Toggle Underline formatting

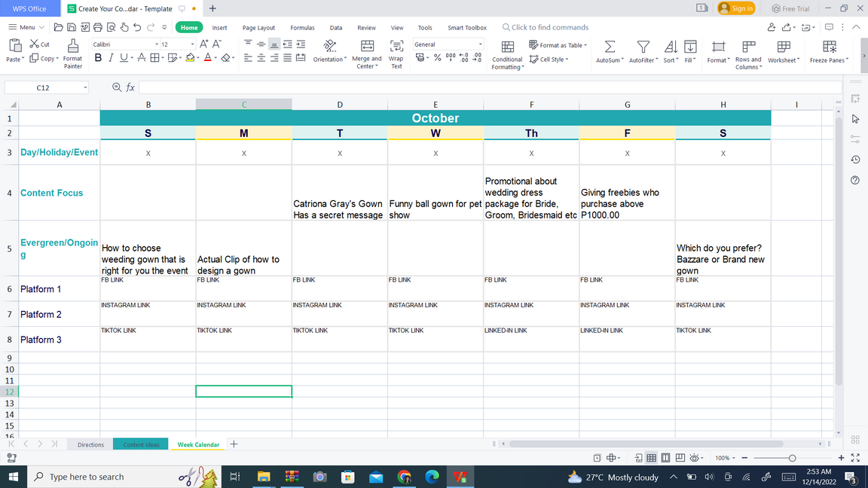click(124, 57)
